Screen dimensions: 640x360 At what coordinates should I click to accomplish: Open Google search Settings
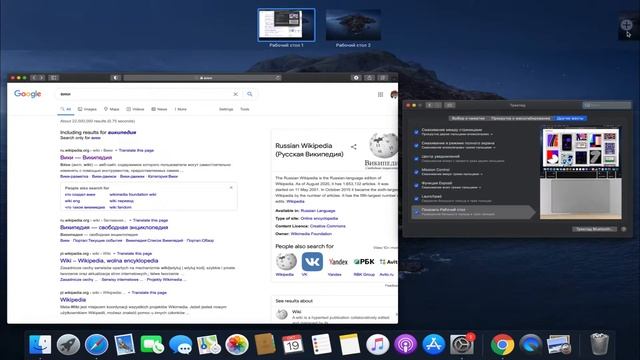point(226,109)
